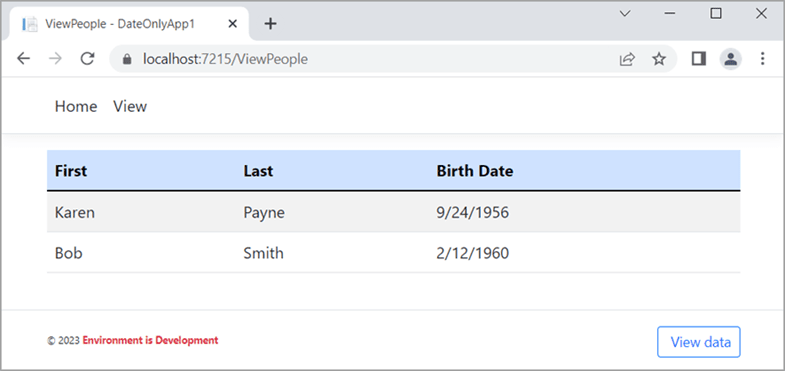785x371 pixels.
Task: Bookmark page with the star icon
Action: pyautogui.click(x=659, y=59)
